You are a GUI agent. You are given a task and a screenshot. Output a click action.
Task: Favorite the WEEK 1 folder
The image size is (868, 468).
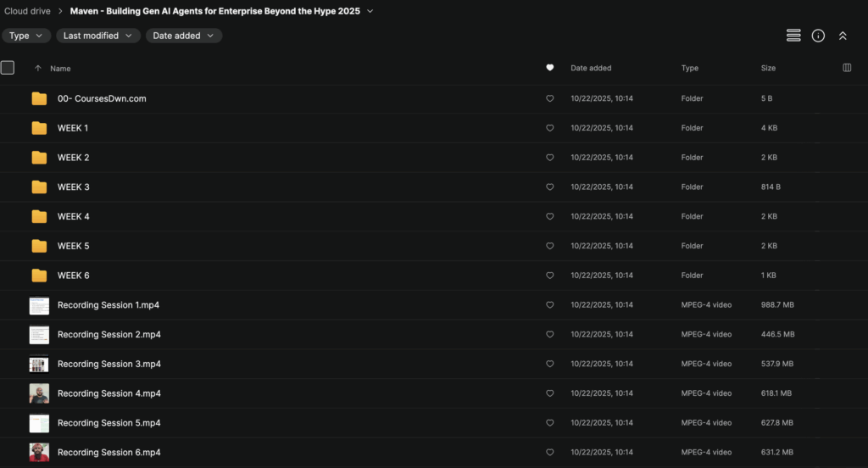pyautogui.click(x=549, y=128)
